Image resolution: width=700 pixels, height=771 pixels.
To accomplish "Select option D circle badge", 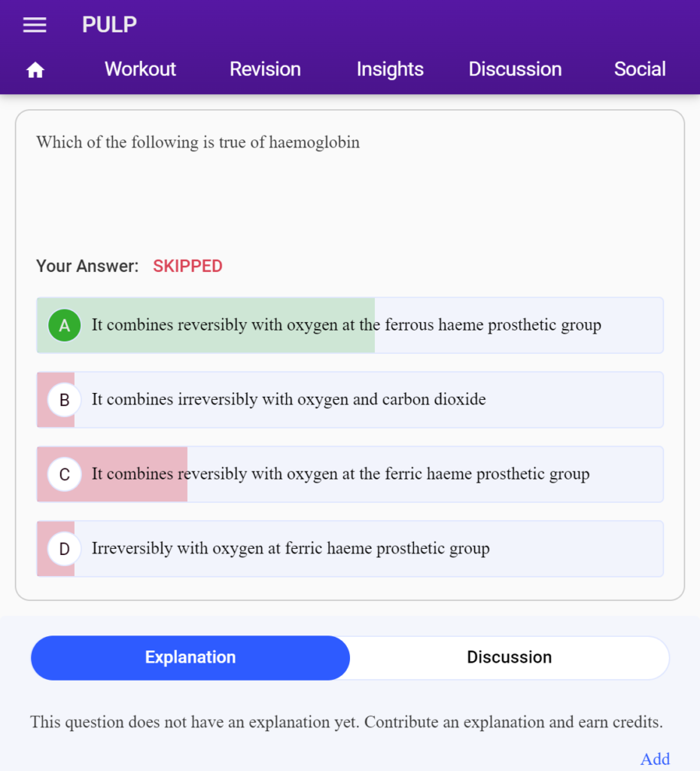I will coord(65,549).
